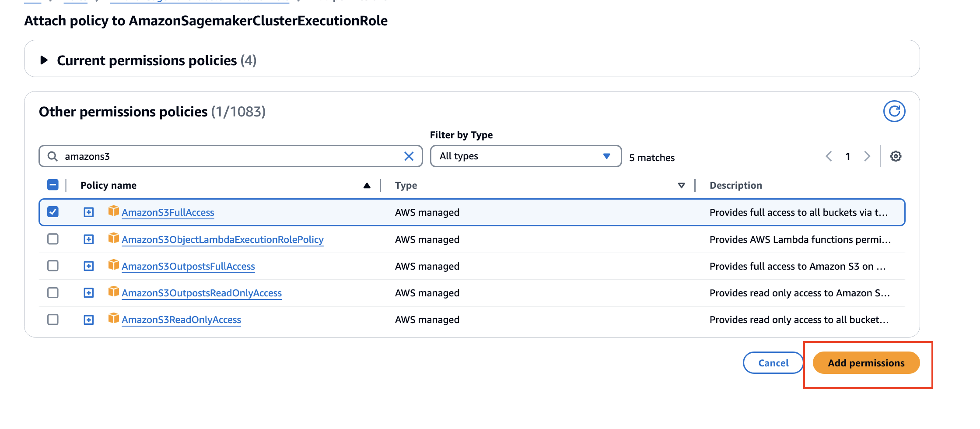Screen dimensions: 980x429
Task: Sort by Policy name ascending arrow
Action: tap(367, 186)
